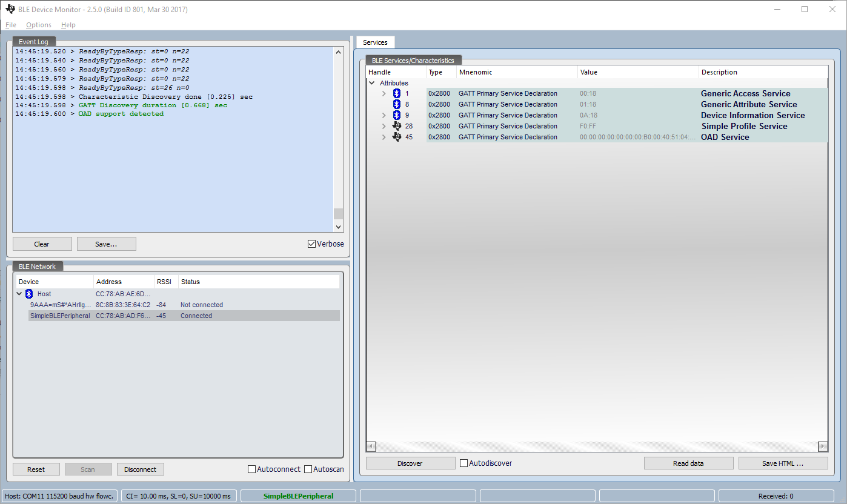The width and height of the screenshot is (847, 504).
Task: Enable the Autoconnect checkbox
Action: click(252, 469)
